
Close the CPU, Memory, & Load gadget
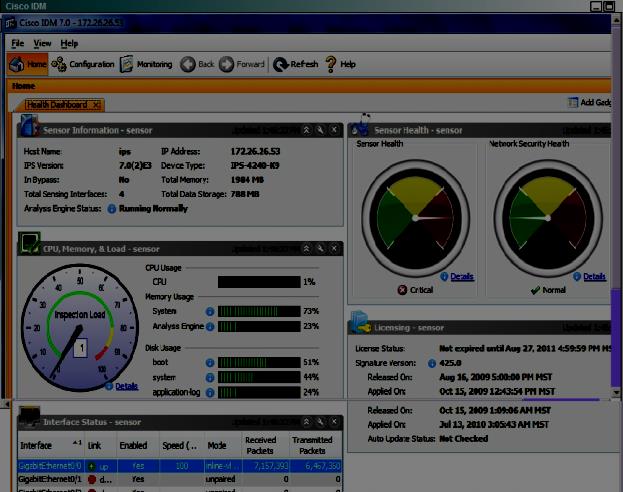(x=334, y=248)
